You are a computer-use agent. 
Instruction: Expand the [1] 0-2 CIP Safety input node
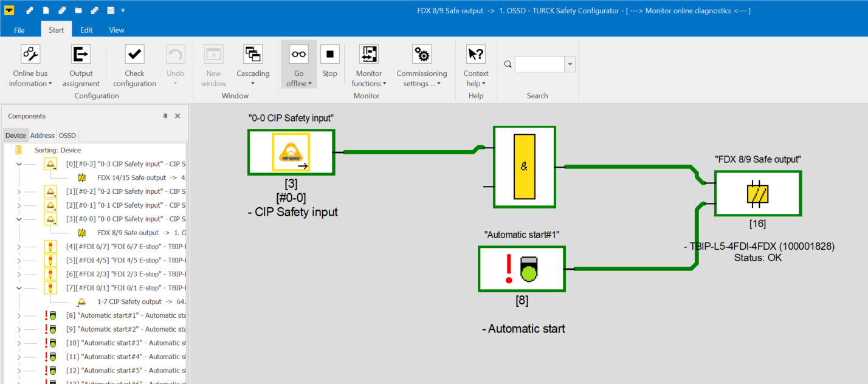19,191
